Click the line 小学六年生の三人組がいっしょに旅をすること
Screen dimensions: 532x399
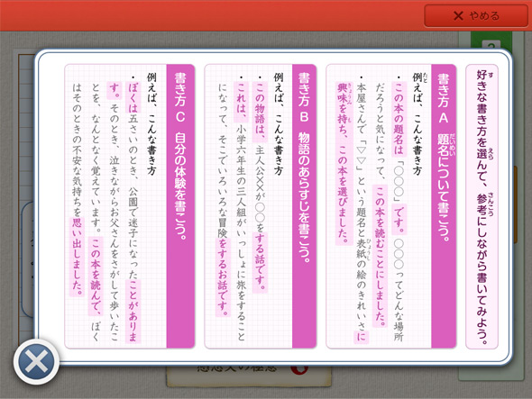coord(242,233)
